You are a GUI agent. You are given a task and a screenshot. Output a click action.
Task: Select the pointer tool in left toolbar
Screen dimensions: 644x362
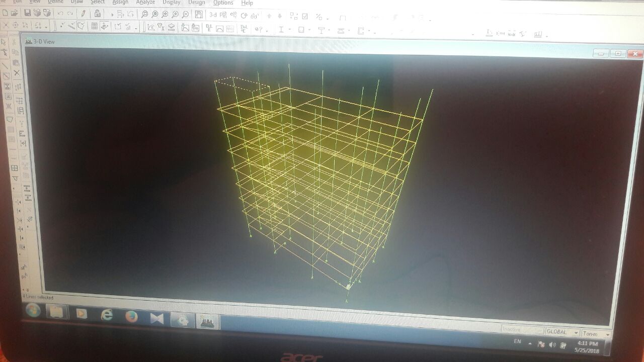click(x=3, y=42)
